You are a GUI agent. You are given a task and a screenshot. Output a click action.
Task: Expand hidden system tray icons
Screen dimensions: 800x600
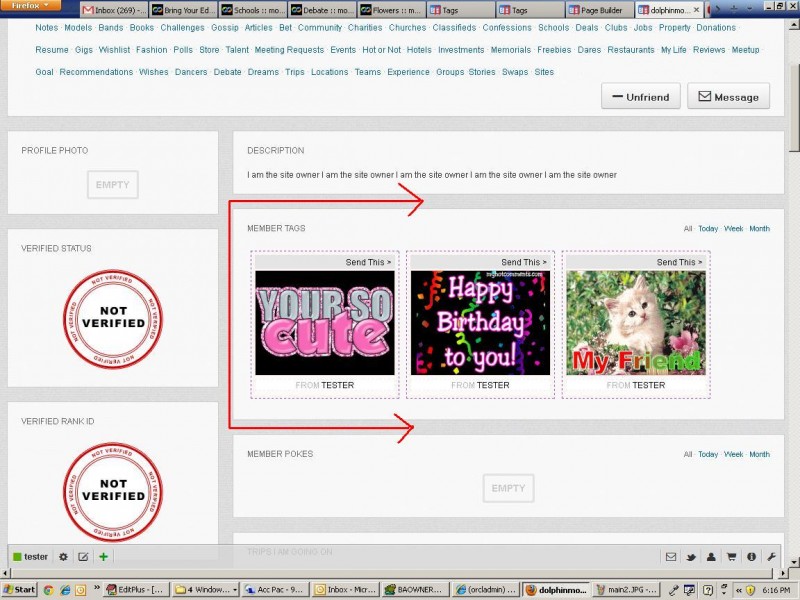point(738,590)
